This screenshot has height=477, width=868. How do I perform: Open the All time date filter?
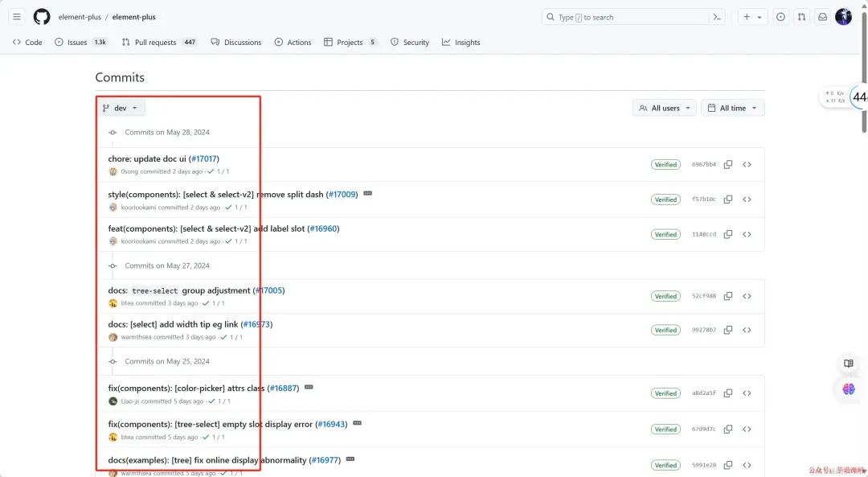(732, 108)
